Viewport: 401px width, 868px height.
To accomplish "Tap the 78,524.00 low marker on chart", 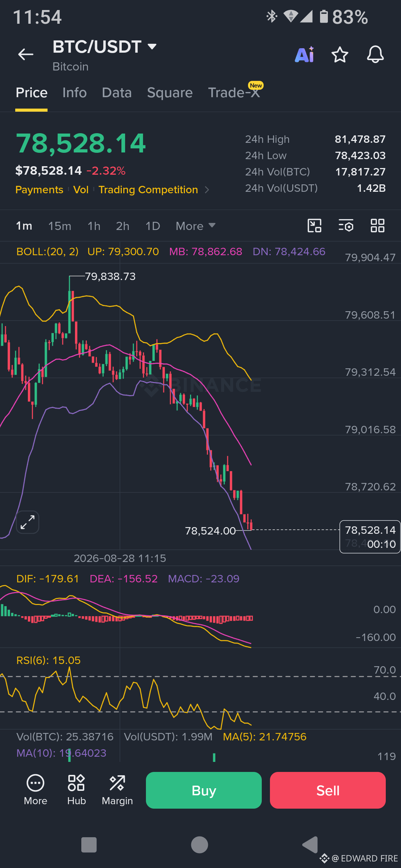I will (211, 531).
